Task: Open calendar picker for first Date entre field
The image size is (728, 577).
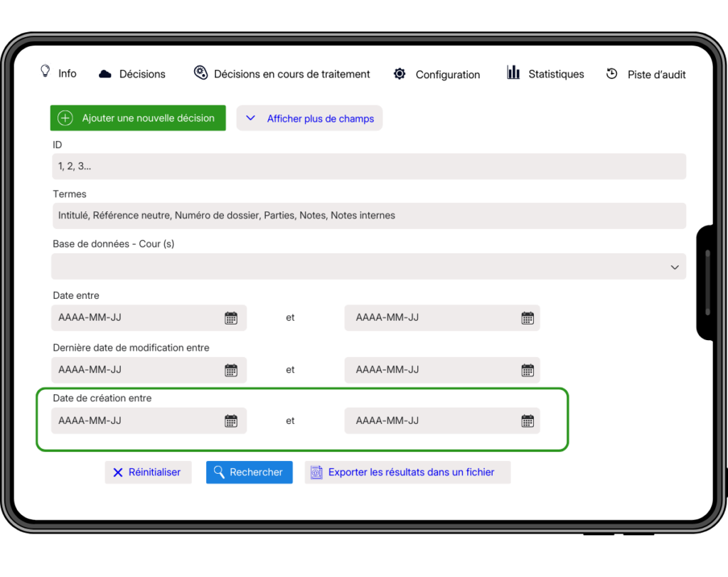Action: pos(231,318)
